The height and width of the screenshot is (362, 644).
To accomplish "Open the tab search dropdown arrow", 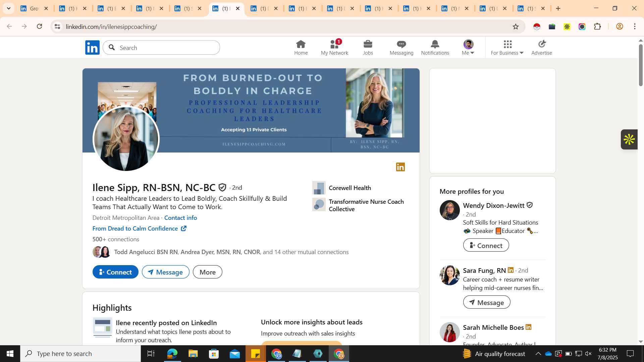I will pos(9,8).
